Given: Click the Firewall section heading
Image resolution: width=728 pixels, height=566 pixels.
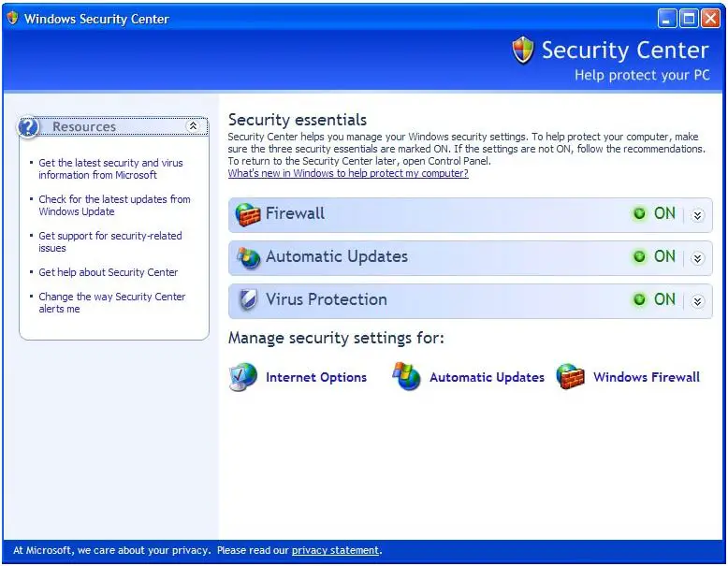Looking at the screenshot, I should [295, 213].
